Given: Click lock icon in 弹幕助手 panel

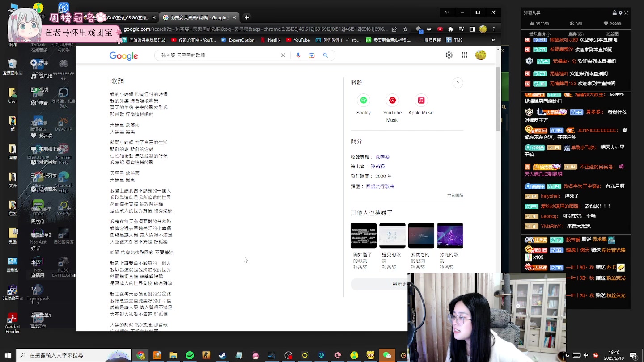Looking at the screenshot, I should [615, 13].
